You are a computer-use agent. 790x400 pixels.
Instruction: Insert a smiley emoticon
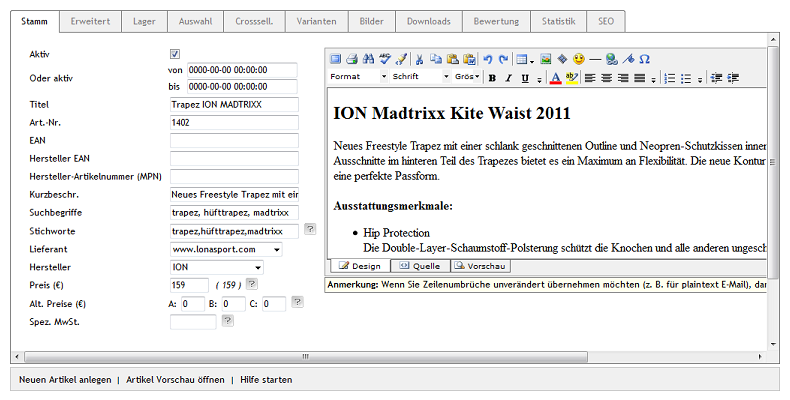[579, 59]
